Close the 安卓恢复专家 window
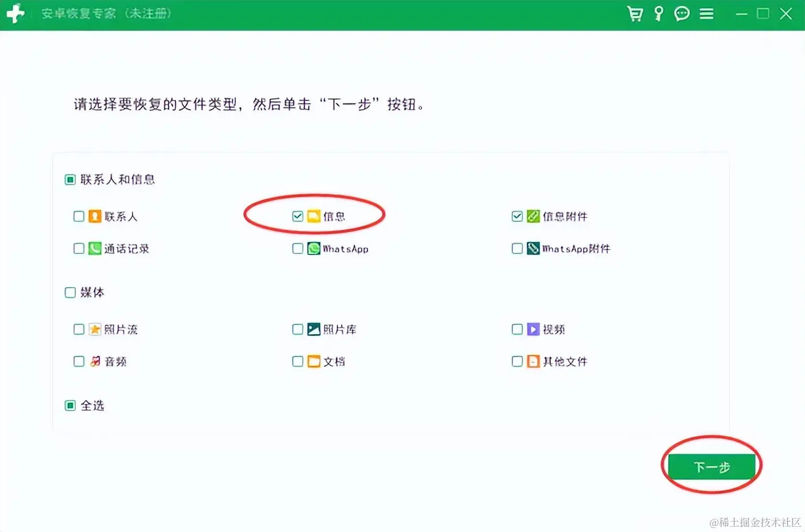Image resolution: width=805 pixels, height=532 pixels. [786, 14]
